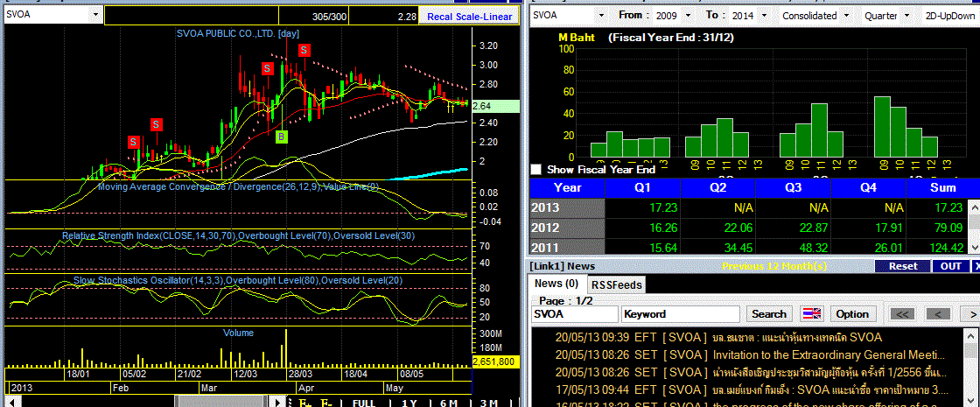
Task: Toggle the Show Fiscal Year End checkbox
Action: coord(535,170)
